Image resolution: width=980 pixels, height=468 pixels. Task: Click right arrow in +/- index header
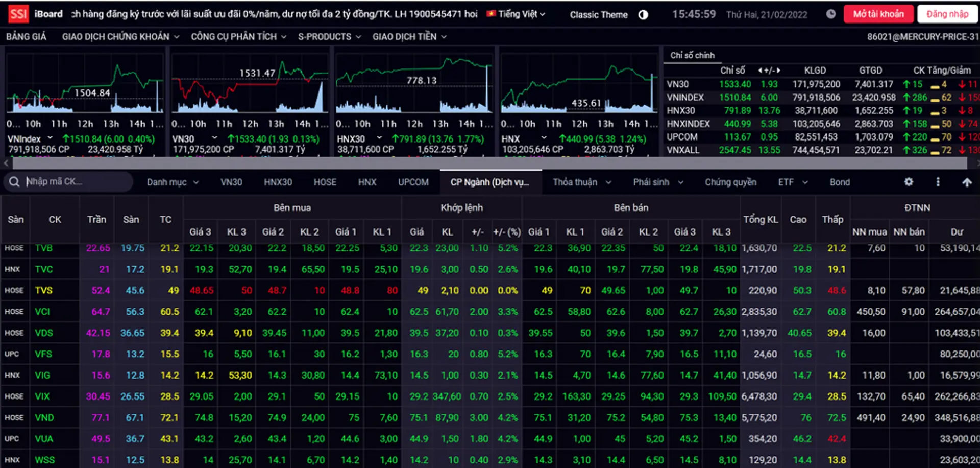(x=778, y=71)
